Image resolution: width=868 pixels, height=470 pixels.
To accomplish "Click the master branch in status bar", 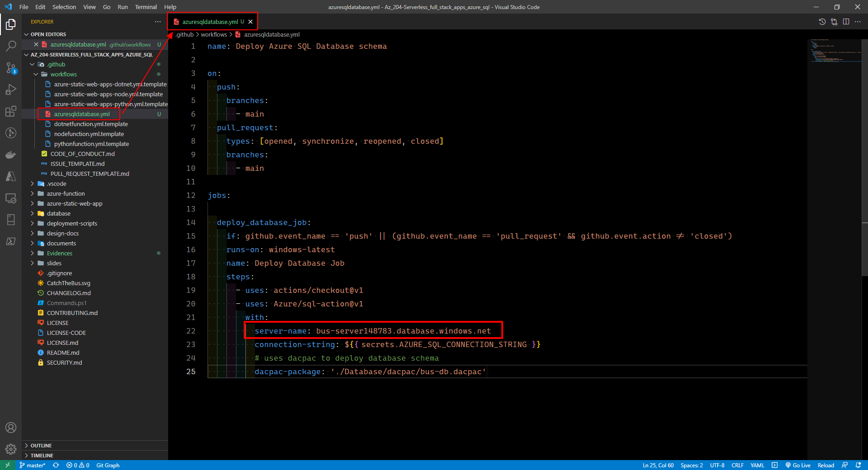I will [x=33, y=465].
